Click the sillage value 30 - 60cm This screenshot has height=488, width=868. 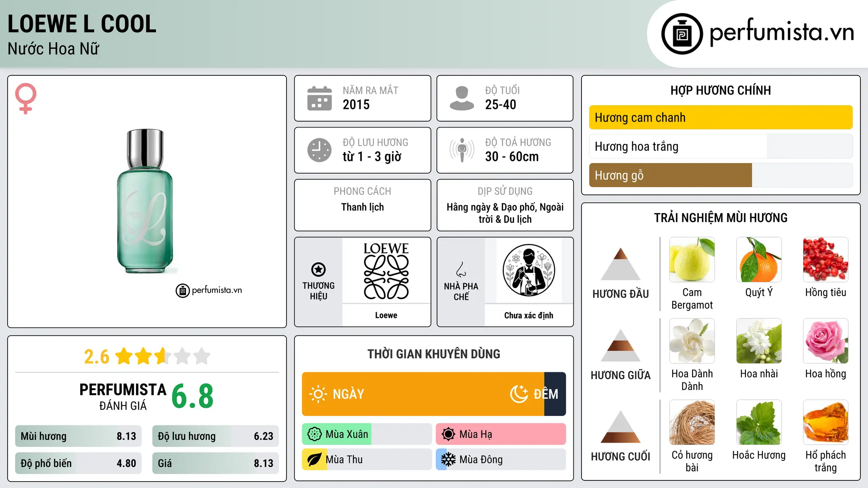tap(512, 157)
